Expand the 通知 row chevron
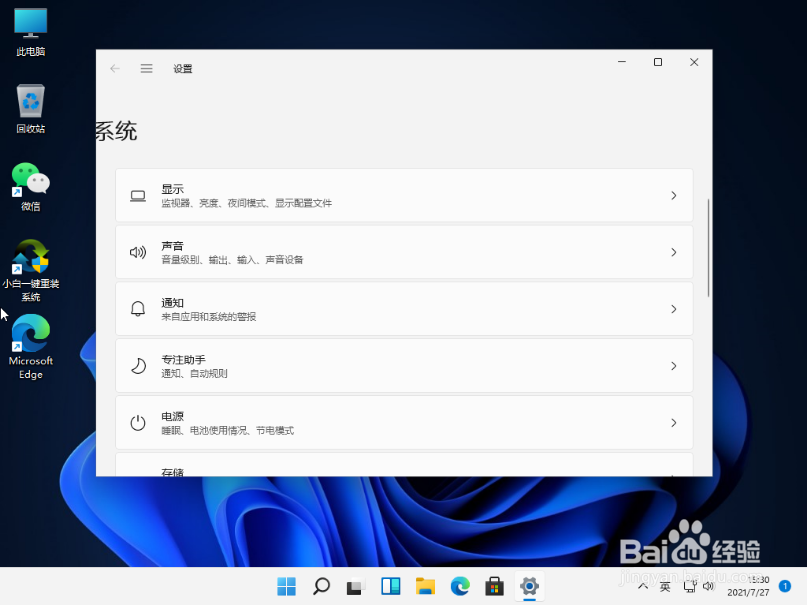The height and width of the screenshot is (605, 807). click(673, 309)
